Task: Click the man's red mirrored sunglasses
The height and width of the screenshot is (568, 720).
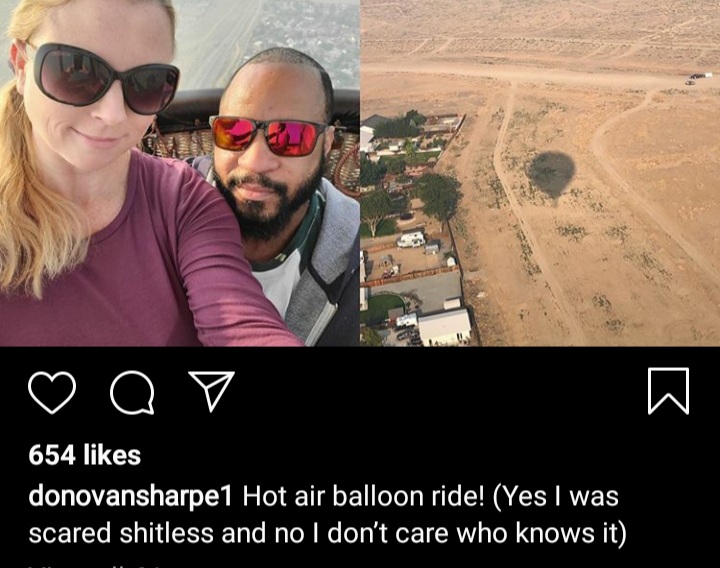Action: click(270, 136)
